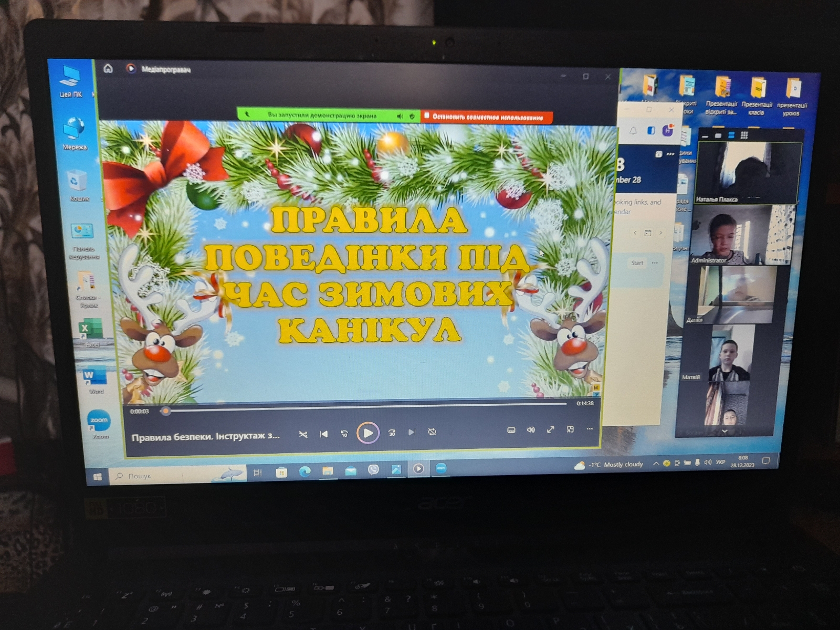Open the weather widget showing Mostly cloudy
The image size is (840, 630).
click(609, 465)
